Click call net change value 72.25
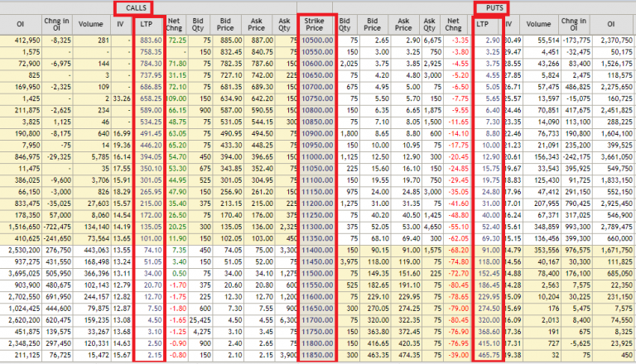 [177, 41]
